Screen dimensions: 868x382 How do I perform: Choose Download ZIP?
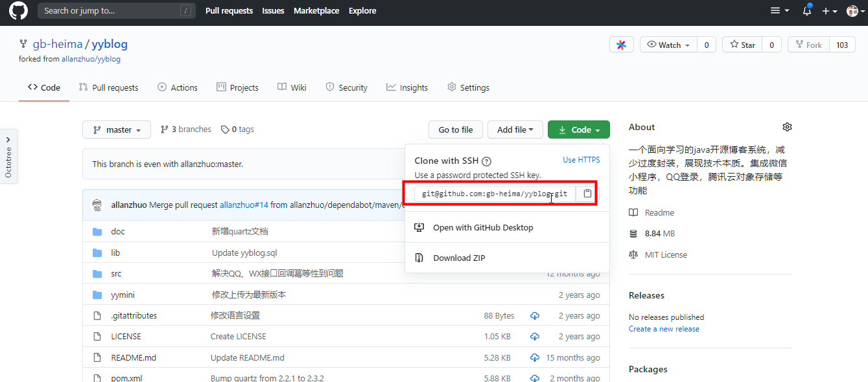[459, 258]
